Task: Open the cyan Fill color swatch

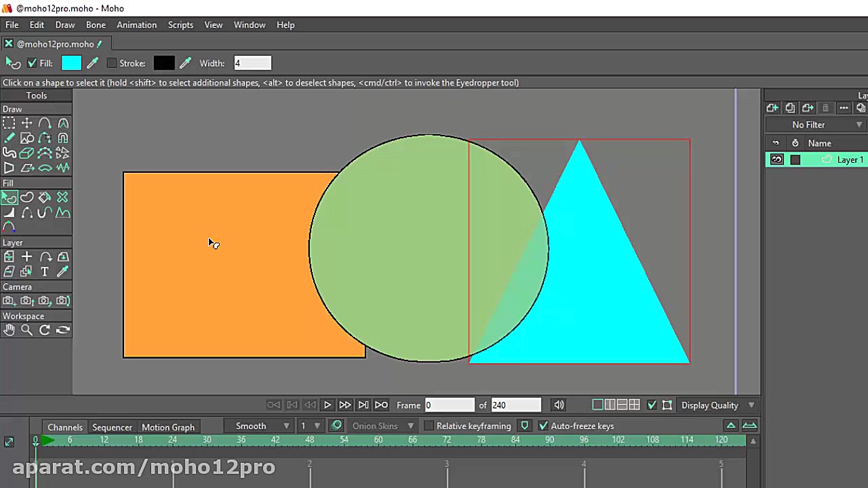Action: (71, 63)
